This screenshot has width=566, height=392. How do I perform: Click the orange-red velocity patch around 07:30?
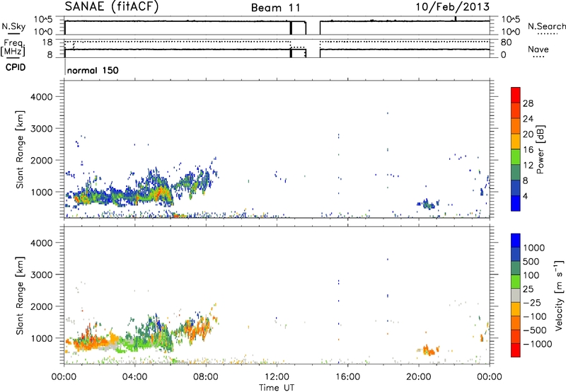click(197, 329)
